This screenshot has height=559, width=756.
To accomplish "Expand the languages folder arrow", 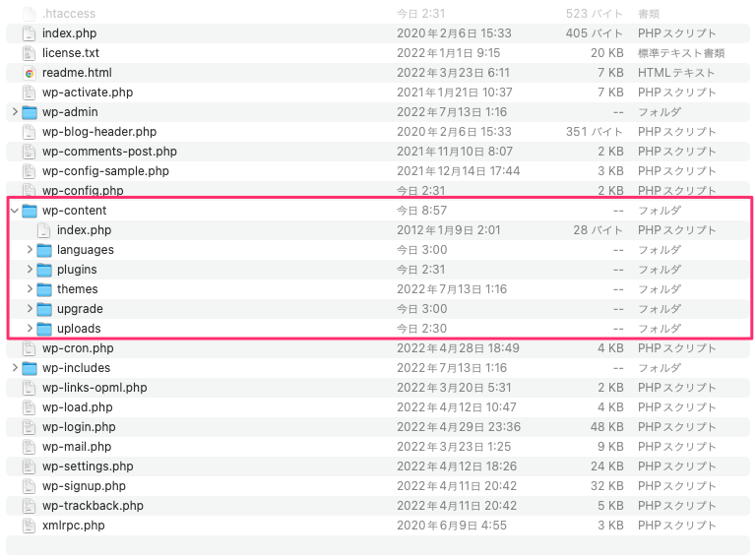I will [x=30, y=250].
